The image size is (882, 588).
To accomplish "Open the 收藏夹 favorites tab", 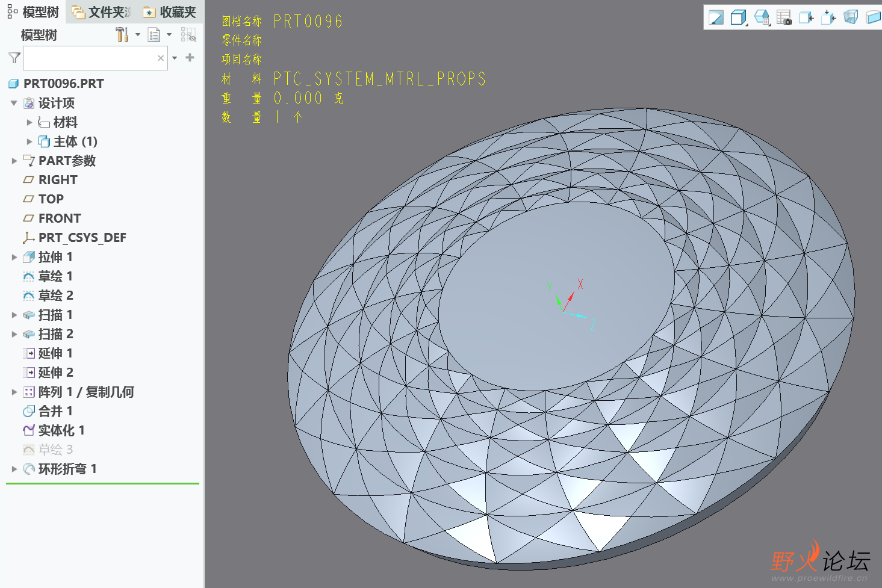I will tap(170, 12).
